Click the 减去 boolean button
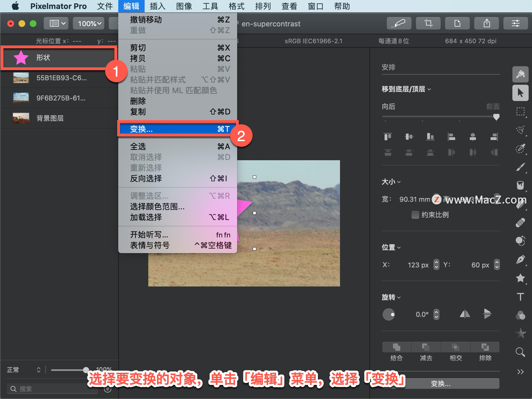 click(426, 347)
